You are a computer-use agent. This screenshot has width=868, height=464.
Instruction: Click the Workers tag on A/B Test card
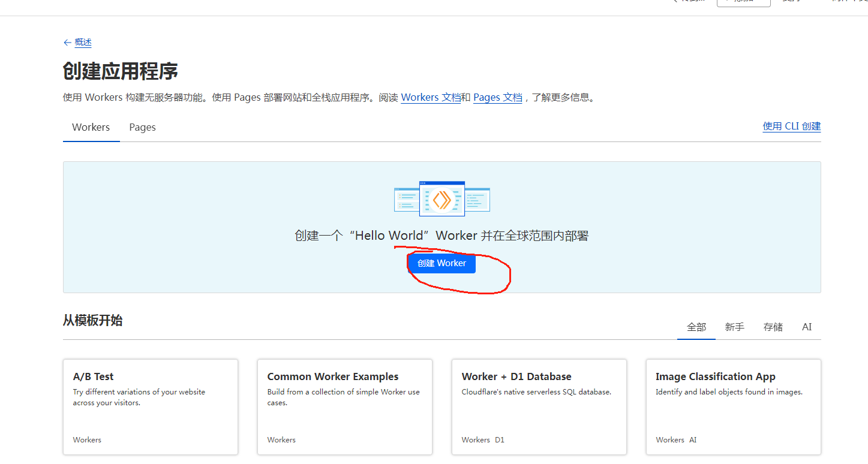[87, 440]
